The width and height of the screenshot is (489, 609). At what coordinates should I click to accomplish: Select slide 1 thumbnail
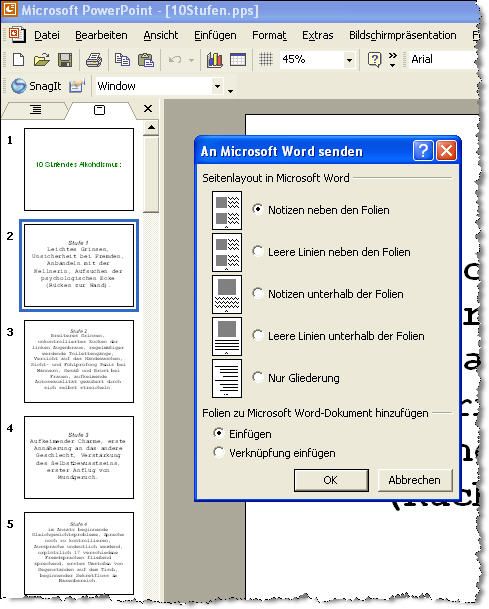(x=79, y=169)
